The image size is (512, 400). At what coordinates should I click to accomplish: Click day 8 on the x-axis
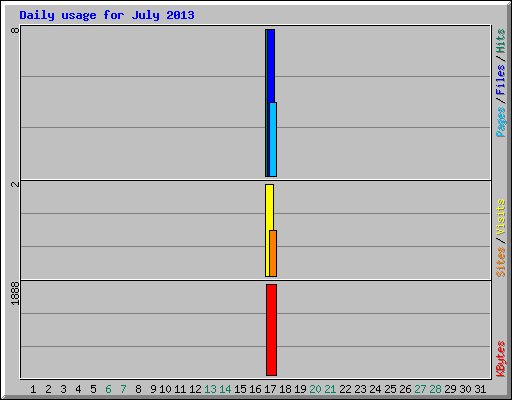[x=138, y=389]
